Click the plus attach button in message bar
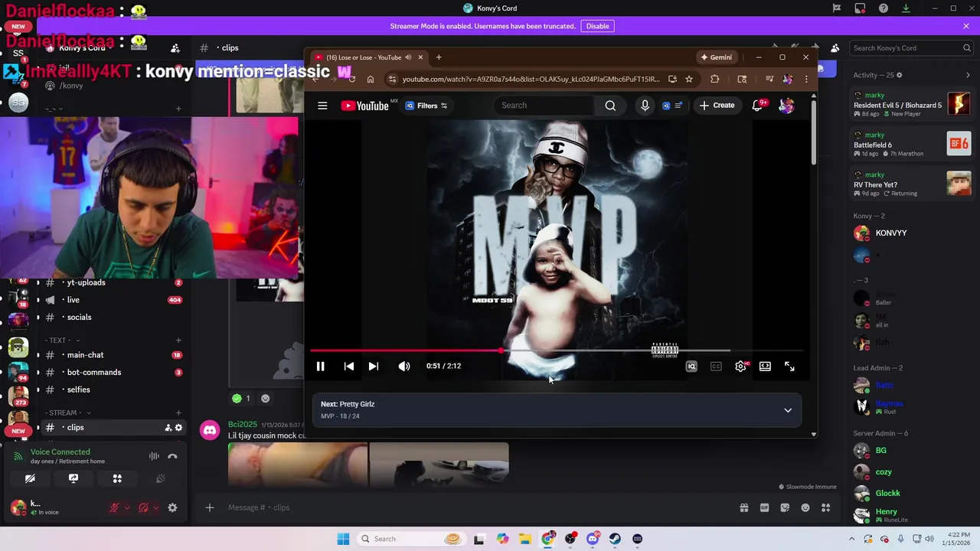Image resolution: width=980 pixels, height=551 pixels. click(209, 507)
